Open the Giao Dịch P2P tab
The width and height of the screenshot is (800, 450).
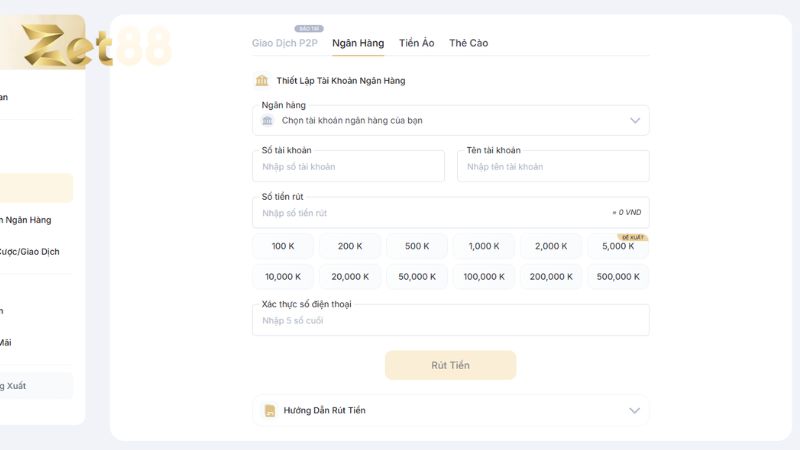(x=285, y=43)
